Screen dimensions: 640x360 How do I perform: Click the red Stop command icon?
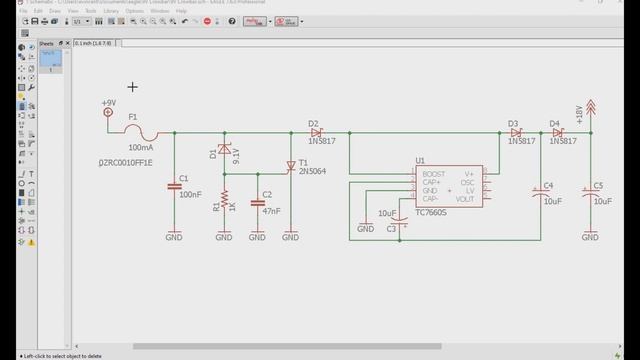[207, 21]
